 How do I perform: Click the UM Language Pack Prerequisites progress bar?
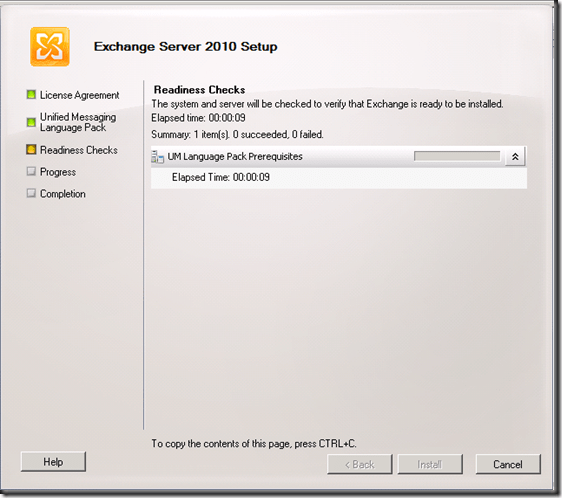coord(457,156)
